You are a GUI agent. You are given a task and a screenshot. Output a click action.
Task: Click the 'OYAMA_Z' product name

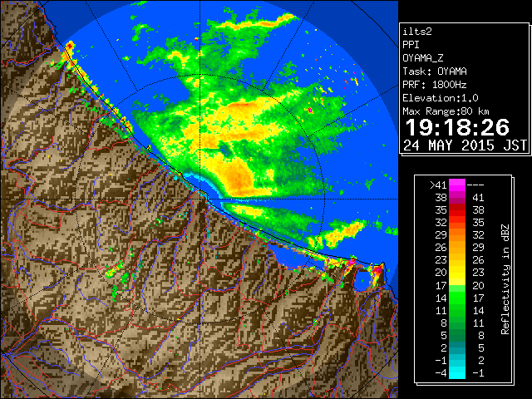coord(423,58)
